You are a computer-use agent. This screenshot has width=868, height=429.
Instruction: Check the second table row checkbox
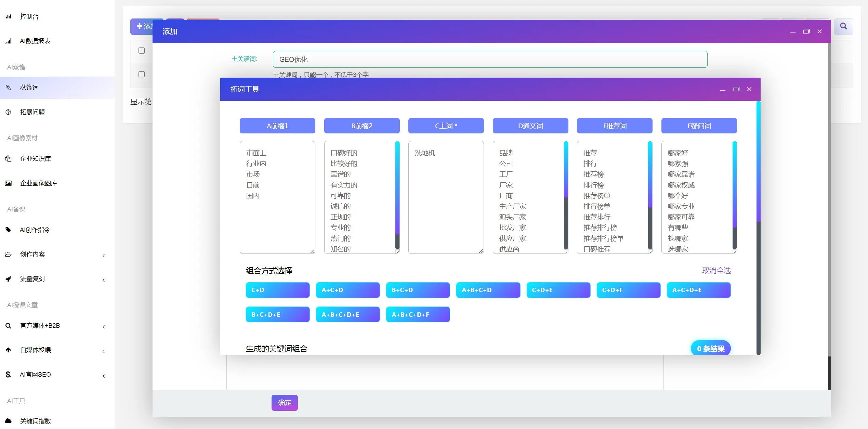[142, 74]
